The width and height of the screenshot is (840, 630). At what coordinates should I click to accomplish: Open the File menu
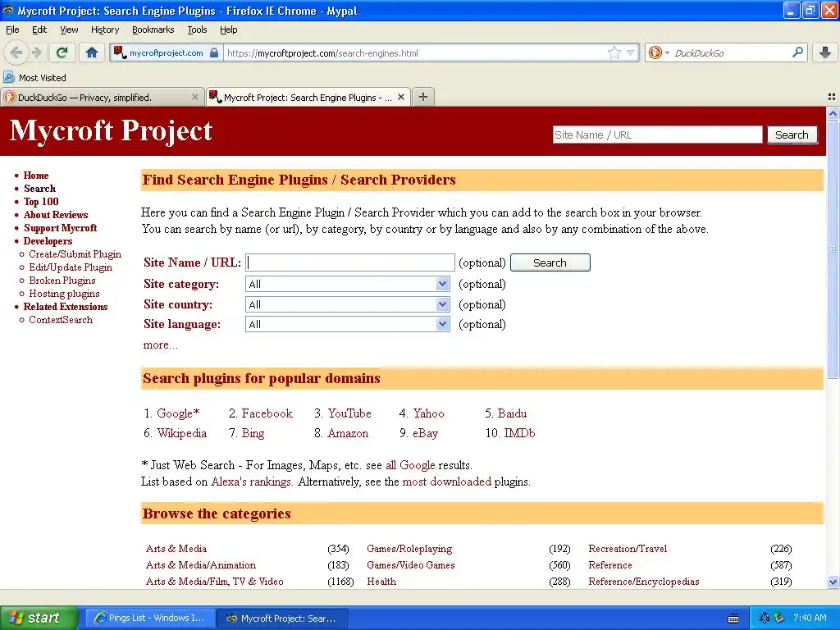tap(12, 30)
